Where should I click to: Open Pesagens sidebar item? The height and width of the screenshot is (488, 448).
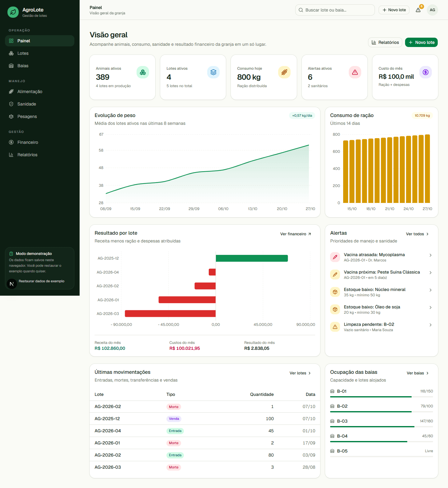tap(40, 116)
